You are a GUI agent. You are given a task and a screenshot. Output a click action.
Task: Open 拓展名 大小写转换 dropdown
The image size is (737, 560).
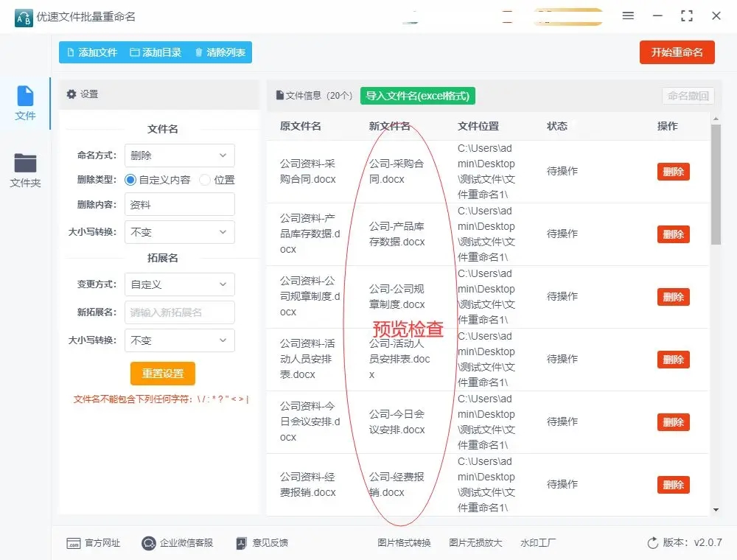[x=180, y=340]
